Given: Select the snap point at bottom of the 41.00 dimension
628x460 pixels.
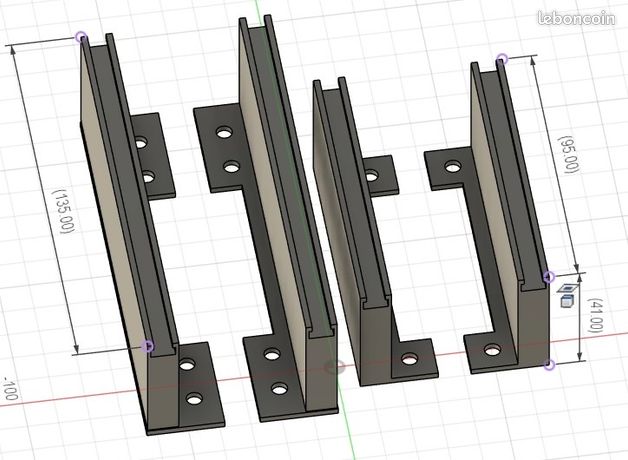Looking at the screenshot, I should [550, 365].
